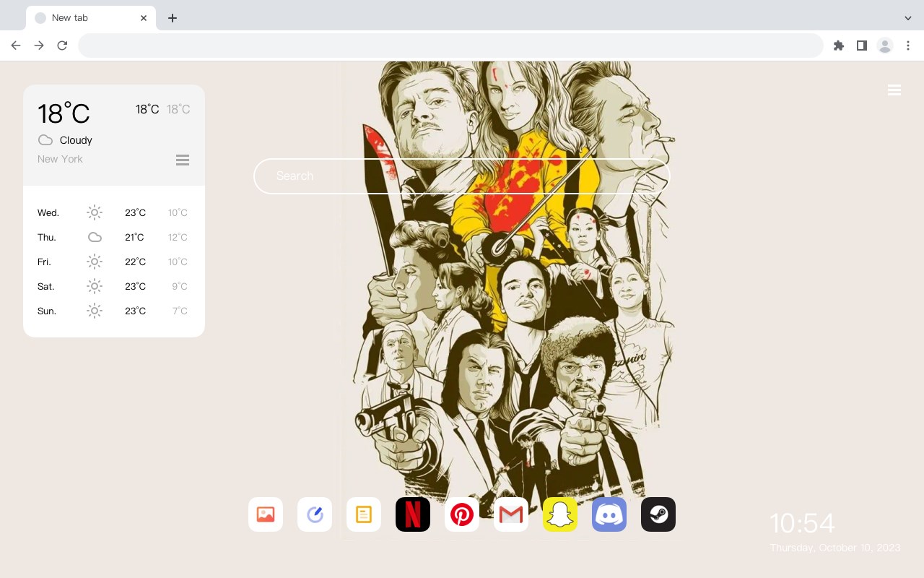Viewport: 924px width, 578px height.
Task: Close the New tab tab
Action: pos(144,18)
